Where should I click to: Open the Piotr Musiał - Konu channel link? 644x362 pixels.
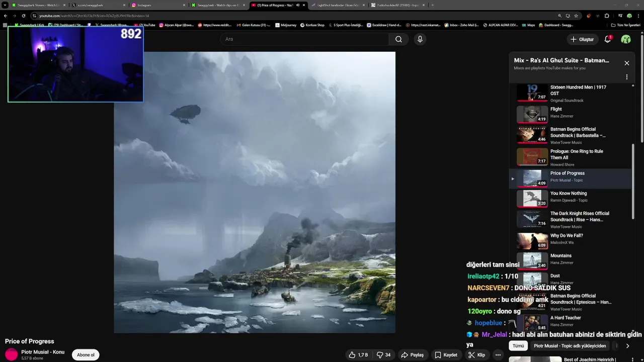pyautogui.click(x=43, y=352)
